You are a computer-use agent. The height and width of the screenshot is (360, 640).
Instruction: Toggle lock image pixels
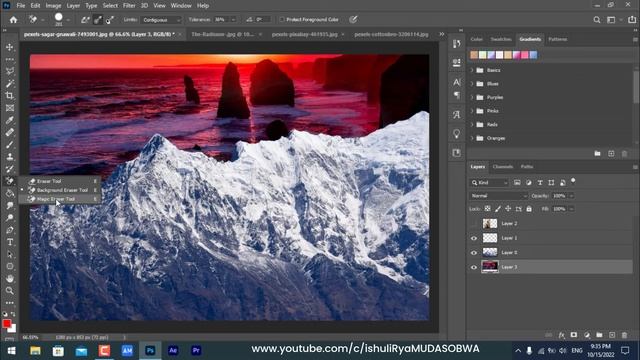coord(498,209)
